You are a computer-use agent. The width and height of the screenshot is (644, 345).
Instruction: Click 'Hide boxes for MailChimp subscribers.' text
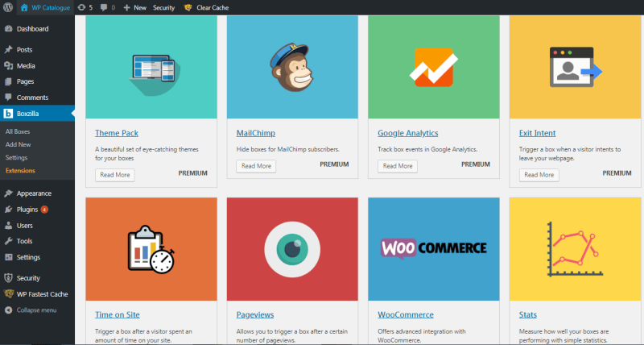pos(288,149)
